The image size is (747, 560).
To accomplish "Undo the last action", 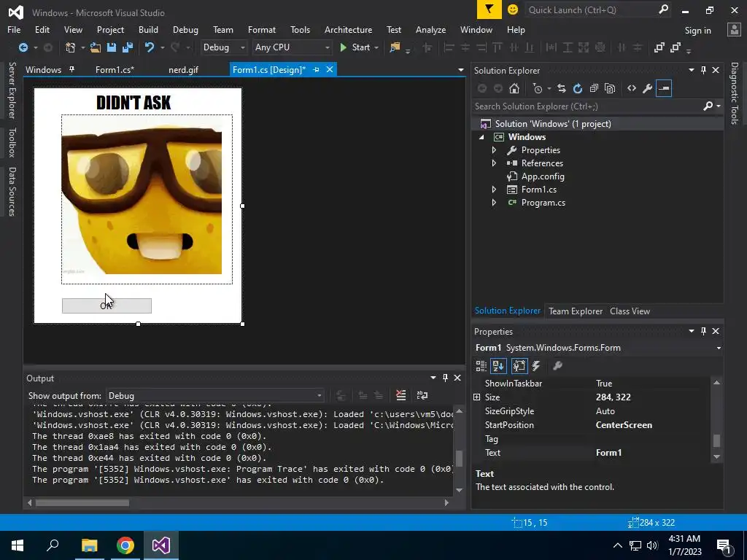I will (150, 47).
